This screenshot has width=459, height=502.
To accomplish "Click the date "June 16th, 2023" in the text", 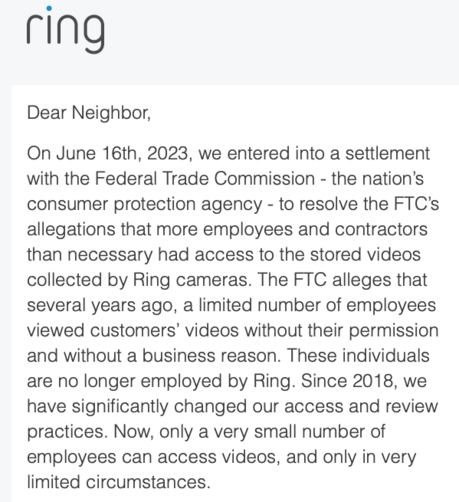I will point(124,154).
